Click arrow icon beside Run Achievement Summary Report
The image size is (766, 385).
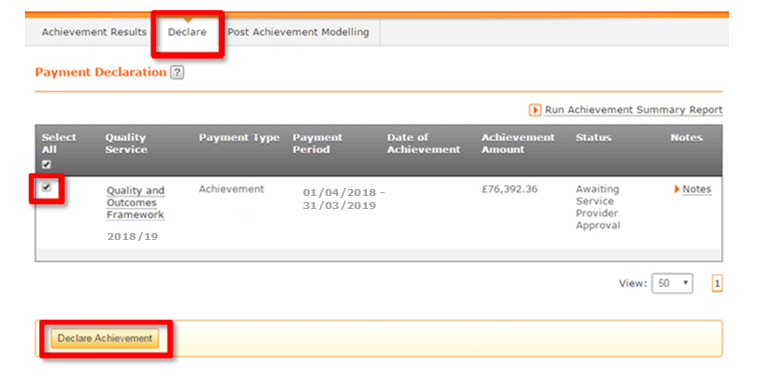[535, 110]
